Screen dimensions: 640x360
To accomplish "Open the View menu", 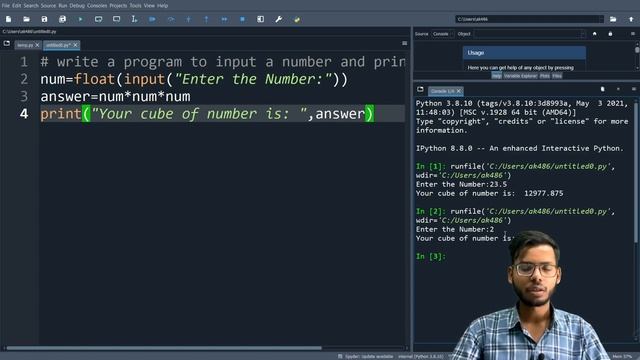I will [x=149, y=6].
